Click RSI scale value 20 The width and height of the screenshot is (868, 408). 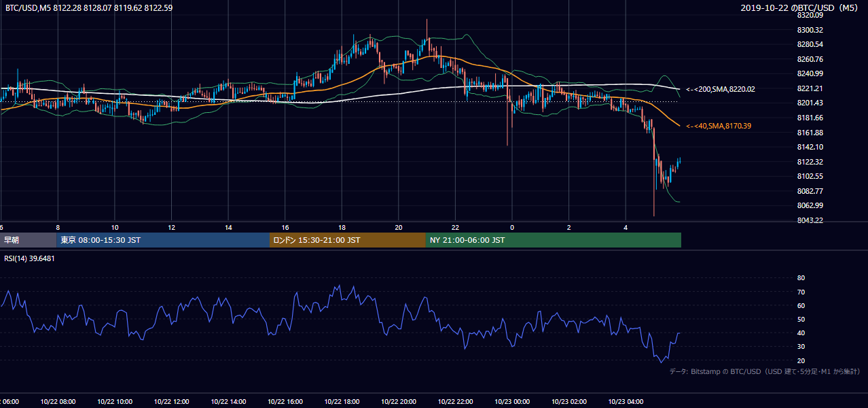pyautogui.click(x=801, y=360)
